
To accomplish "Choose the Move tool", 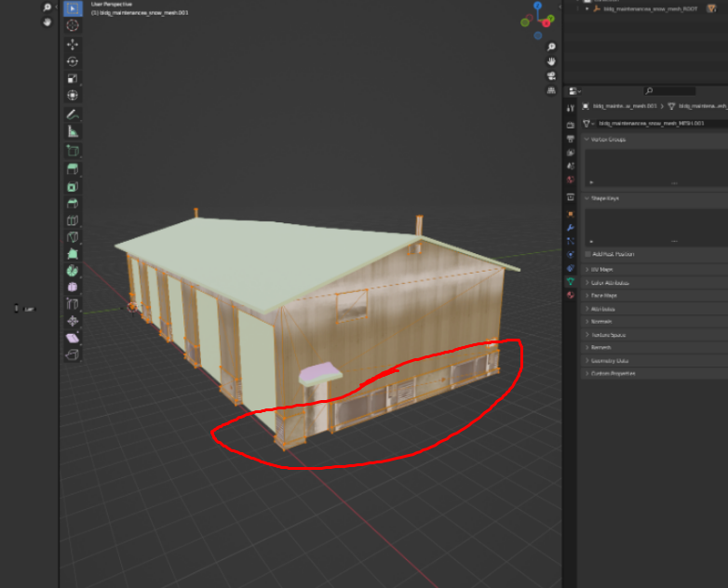I will coord(73,45).
